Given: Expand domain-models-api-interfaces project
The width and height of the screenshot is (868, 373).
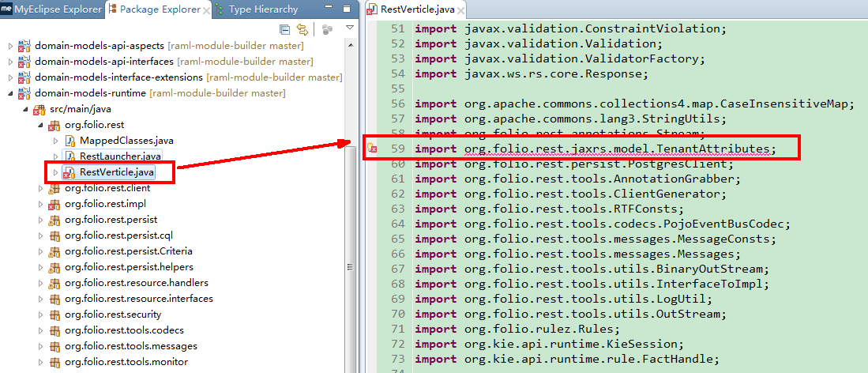Looking at the screenshot, I should pos(10,61).
